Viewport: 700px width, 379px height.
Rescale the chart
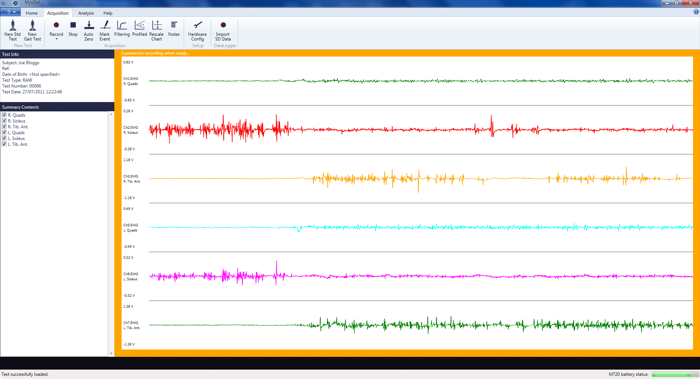click(156, 30)
